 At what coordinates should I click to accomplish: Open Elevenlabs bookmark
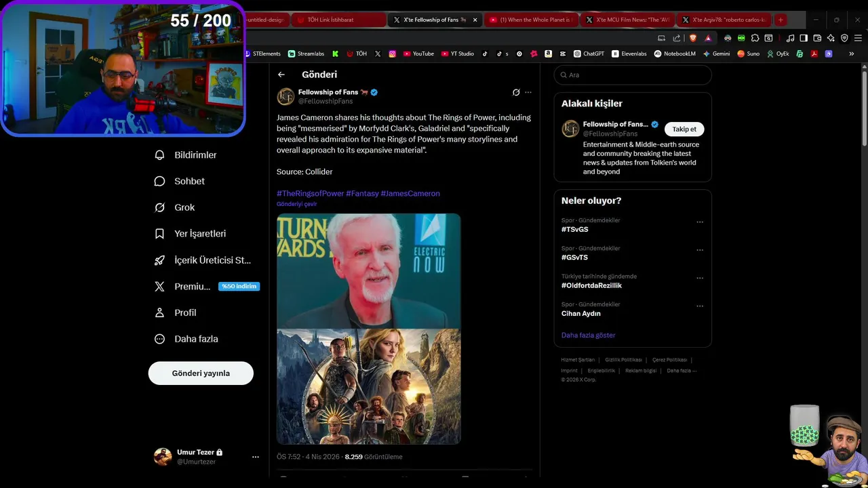(x=629, y=54)
